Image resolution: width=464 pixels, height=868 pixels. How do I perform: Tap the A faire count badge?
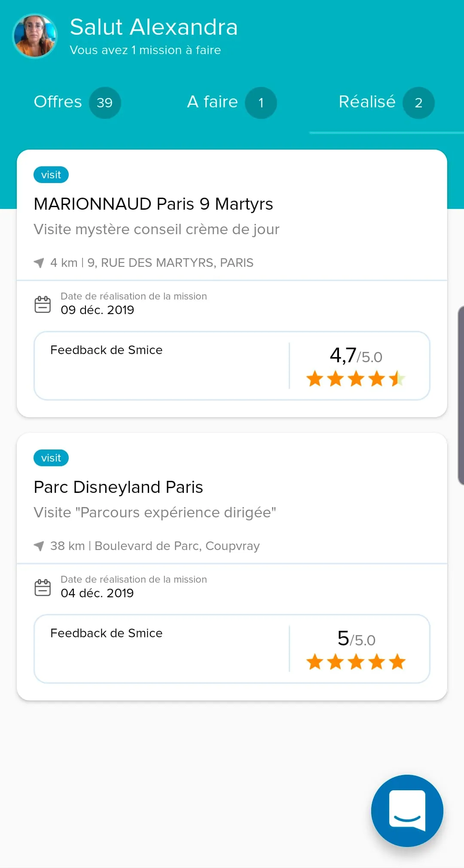261,103
